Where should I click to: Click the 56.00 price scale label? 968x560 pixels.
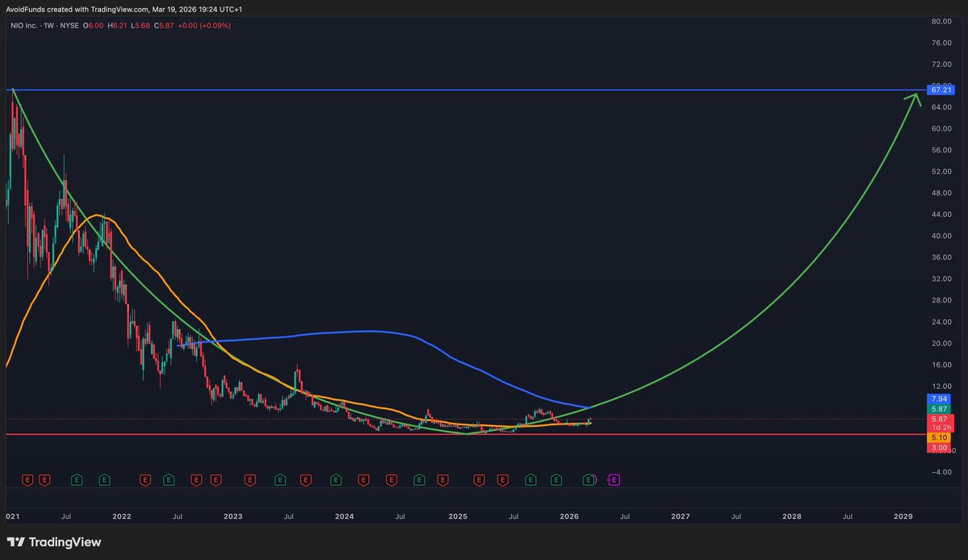pos(941,150)
